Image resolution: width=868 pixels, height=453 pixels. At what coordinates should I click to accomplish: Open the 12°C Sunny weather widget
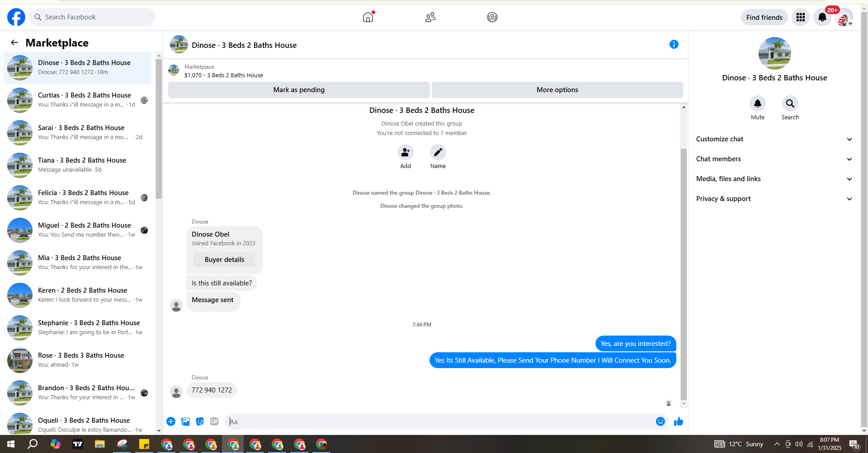coord(739,444)
